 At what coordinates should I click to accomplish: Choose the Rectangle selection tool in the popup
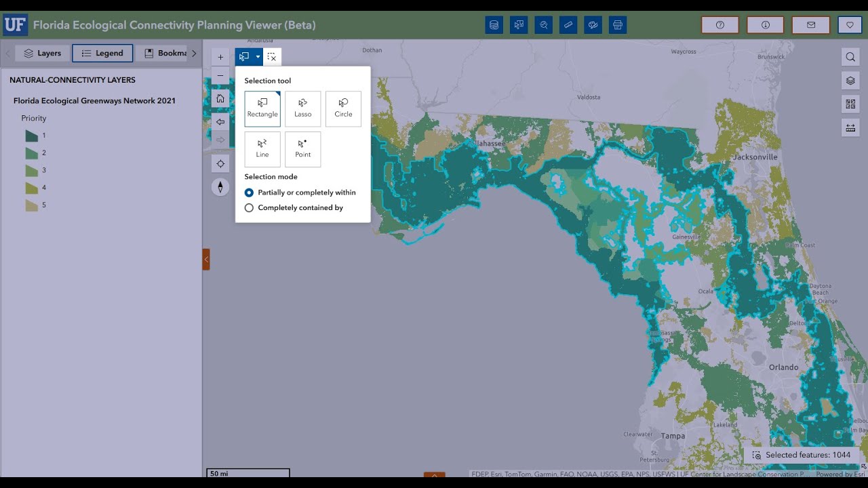262,108
